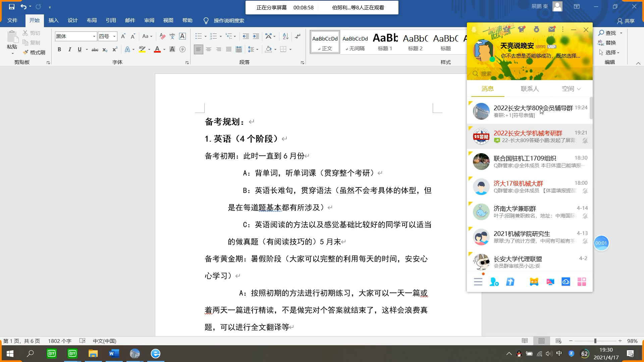Click the justify alignment icon
The width and height of the screenshot is (644, 362).
pos(229,50)
